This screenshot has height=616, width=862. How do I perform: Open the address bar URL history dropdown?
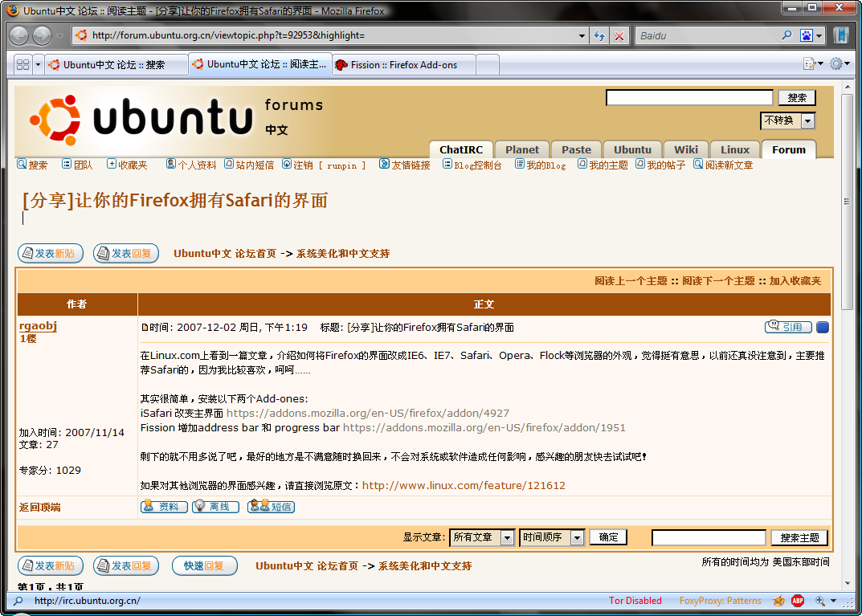[x=582, y=35]
